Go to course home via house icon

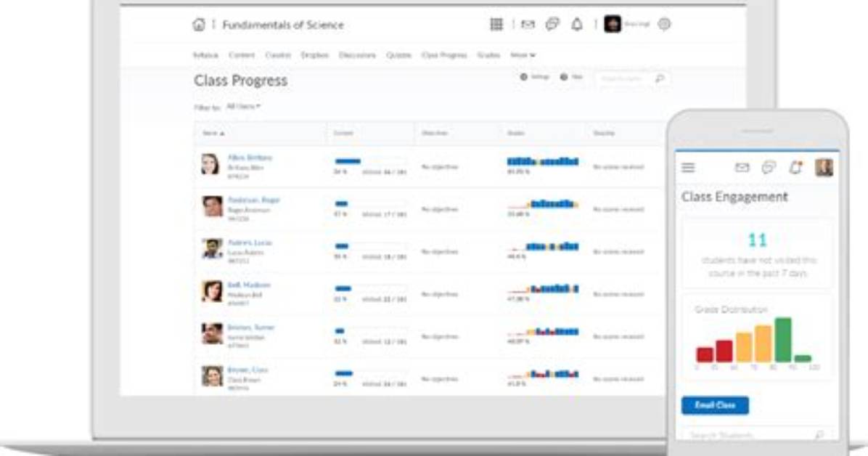point(199,25)
